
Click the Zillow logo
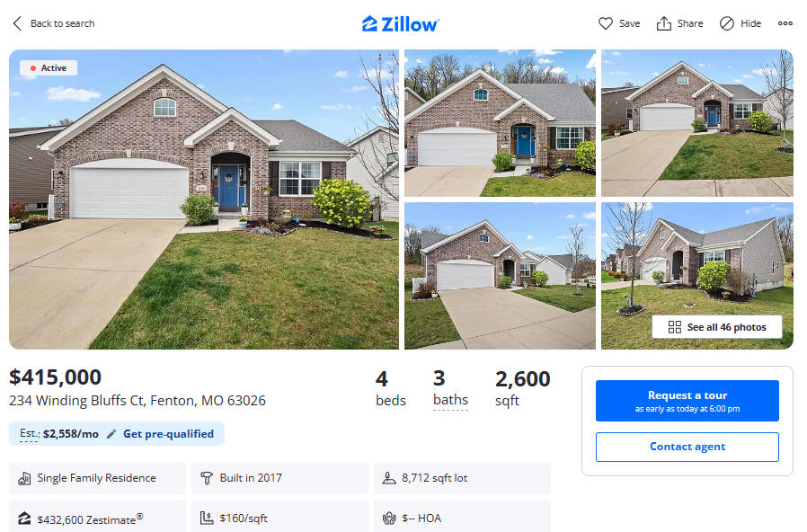point(401,23)
